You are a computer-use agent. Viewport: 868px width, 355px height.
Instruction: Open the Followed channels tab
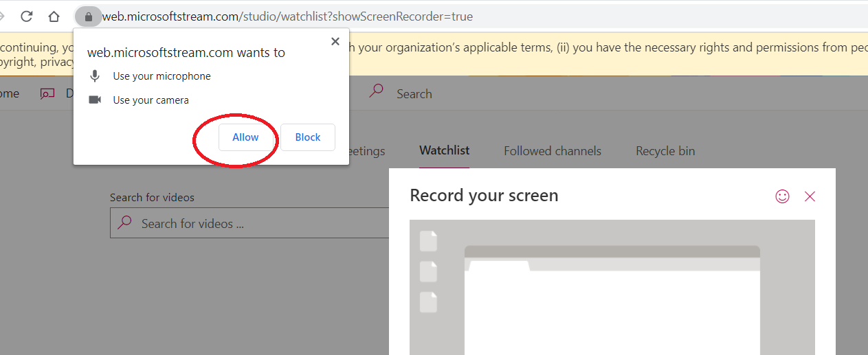tap(553, 151)
